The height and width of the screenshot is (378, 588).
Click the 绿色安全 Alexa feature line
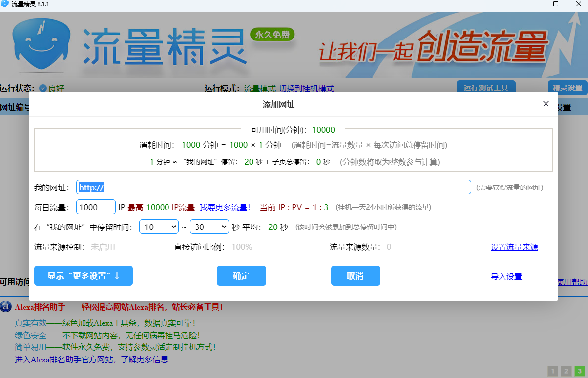point(107,335)
